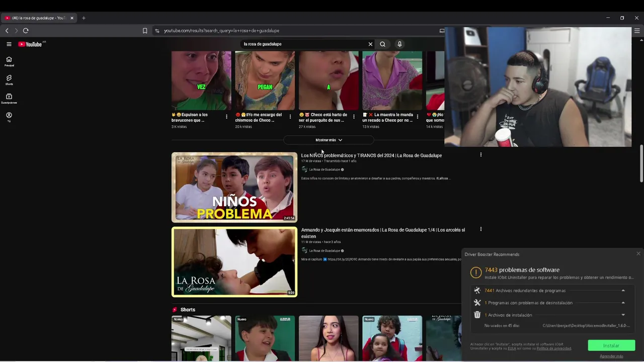Open options menu of Expulsan a los bravucones short
The width and height of the screenshot is (644, 362).
click(226, 117)
